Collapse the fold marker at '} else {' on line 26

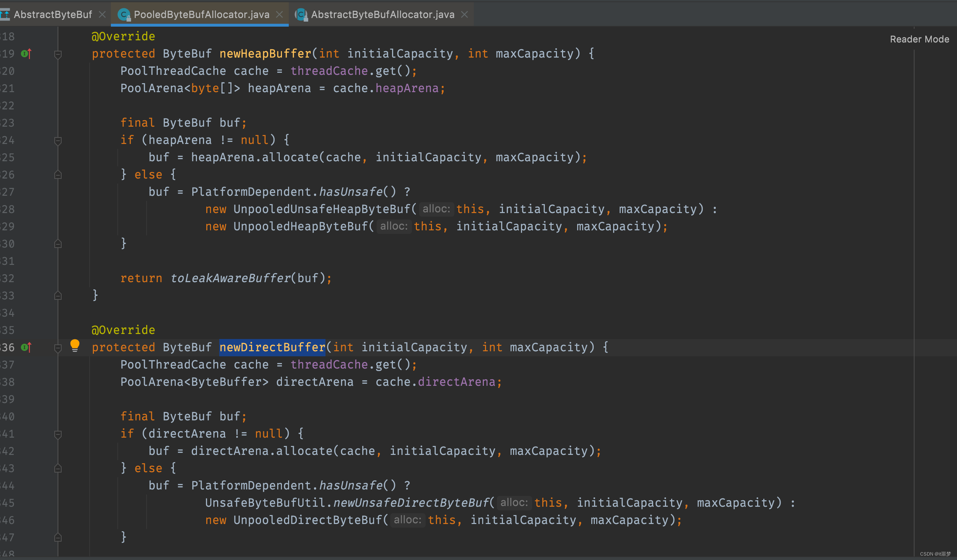tap(58, 175)
